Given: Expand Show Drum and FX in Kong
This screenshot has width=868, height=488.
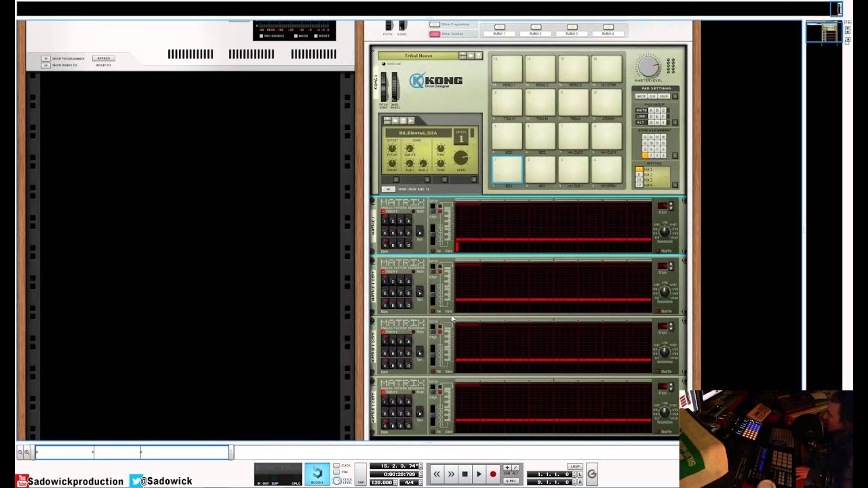Looking at the screenshot, I should pos(389,189).
